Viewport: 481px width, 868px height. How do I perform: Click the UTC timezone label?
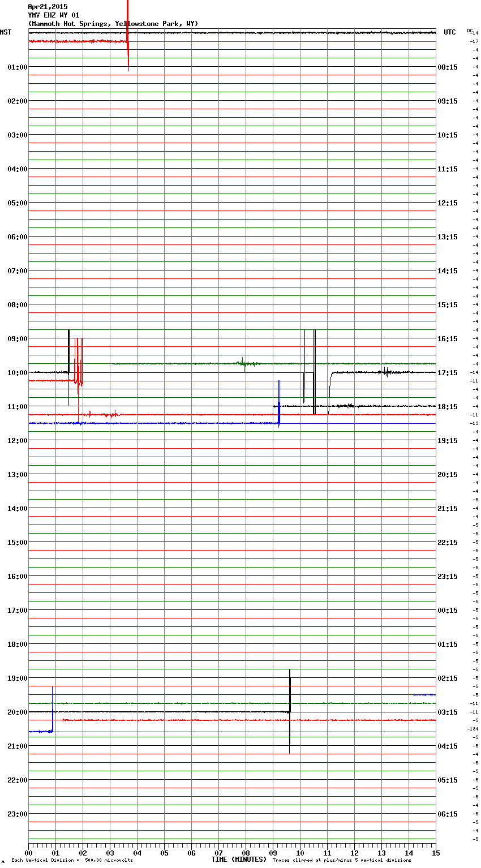[450, 32]
